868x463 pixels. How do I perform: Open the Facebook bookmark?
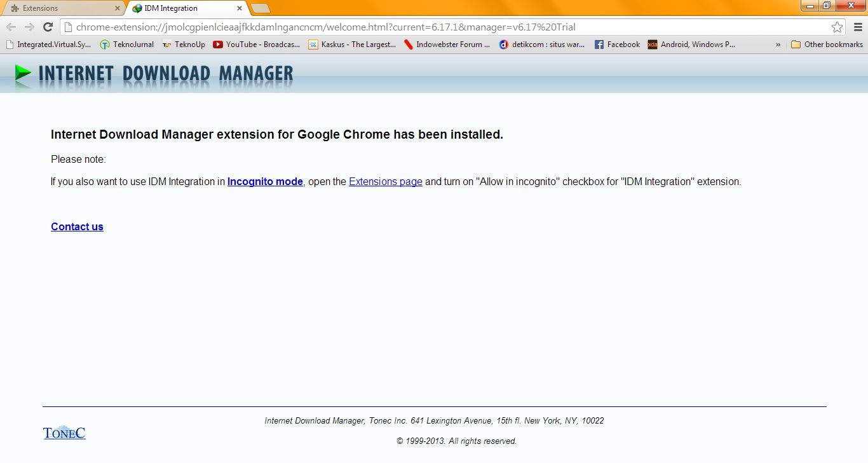click(617, 45)
